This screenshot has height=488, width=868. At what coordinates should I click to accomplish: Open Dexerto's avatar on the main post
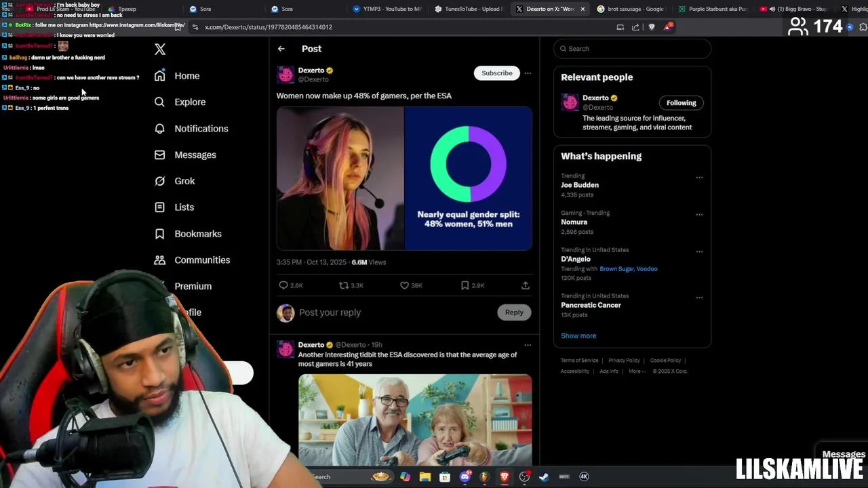click(x=285, y=75)
